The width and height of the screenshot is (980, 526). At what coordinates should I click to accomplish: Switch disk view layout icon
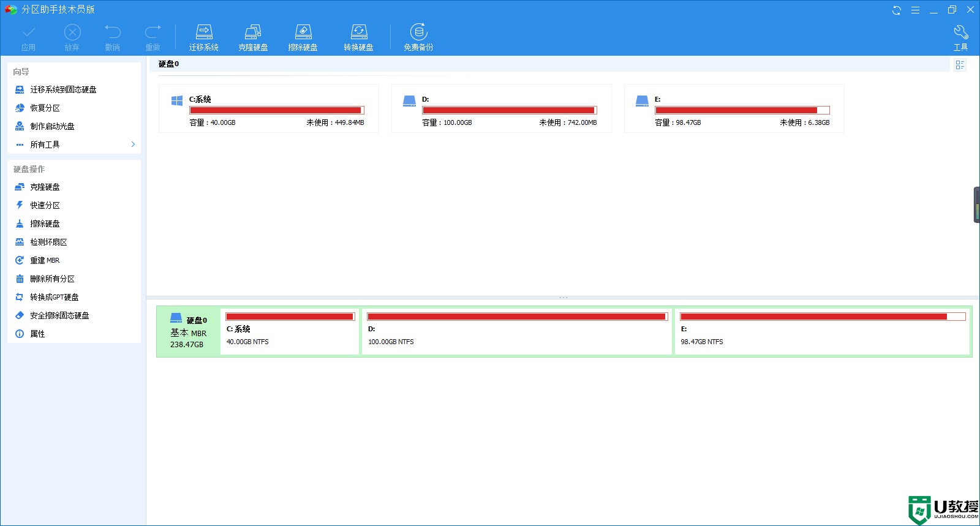(x=960, y=65)
